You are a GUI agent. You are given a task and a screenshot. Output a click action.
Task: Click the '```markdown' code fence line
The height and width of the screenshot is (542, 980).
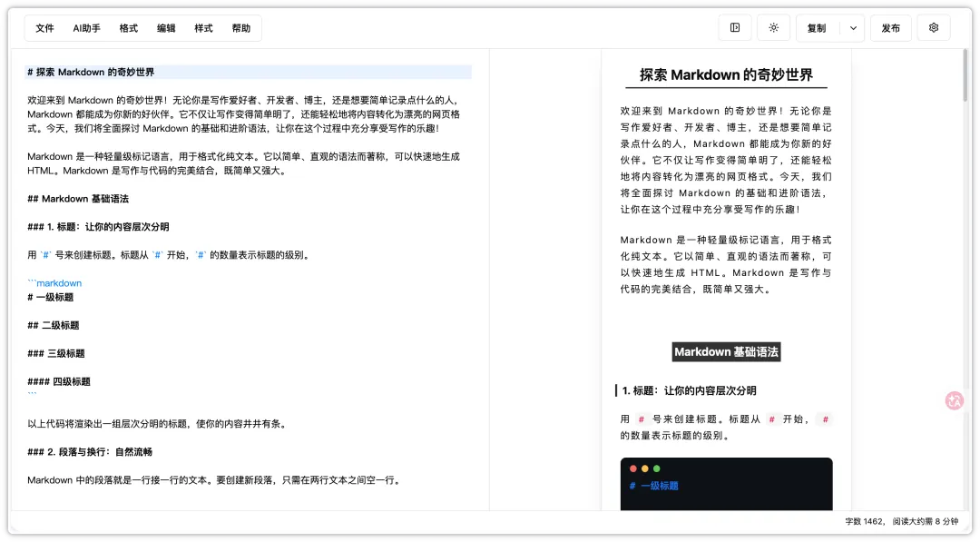[54, 283]
